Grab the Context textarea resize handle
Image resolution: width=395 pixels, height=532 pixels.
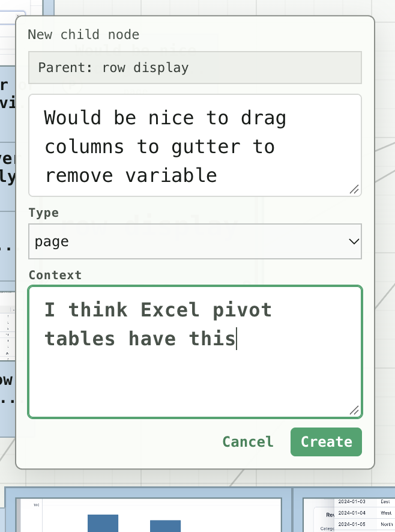coord(354,411)
